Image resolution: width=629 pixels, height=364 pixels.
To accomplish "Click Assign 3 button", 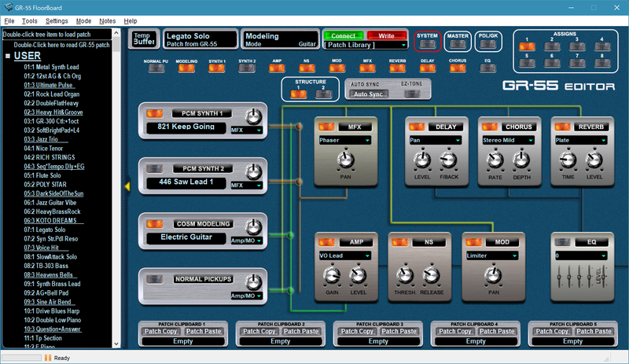I will point(577,46).
